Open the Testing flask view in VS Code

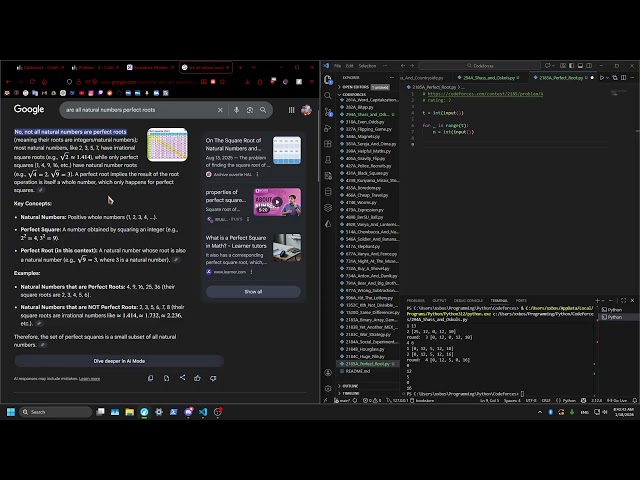pos(328,160)
